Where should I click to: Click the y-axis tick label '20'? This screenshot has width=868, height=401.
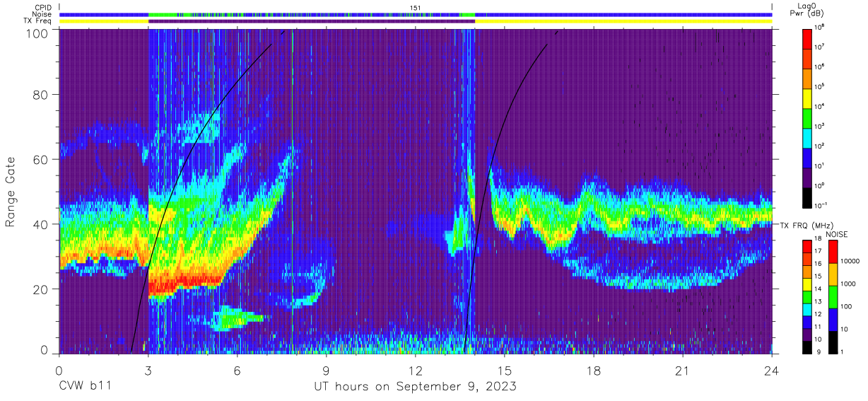click(40, 289)
